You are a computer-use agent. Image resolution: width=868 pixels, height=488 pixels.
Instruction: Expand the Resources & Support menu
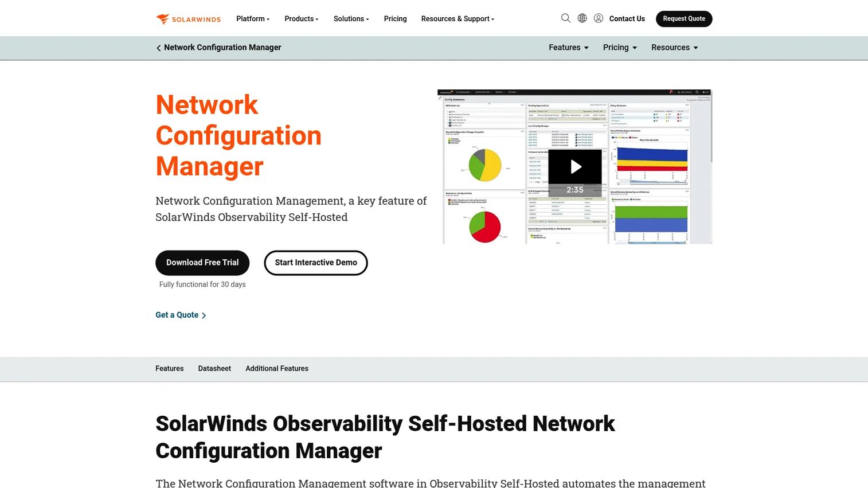click(x=458, y=19)
